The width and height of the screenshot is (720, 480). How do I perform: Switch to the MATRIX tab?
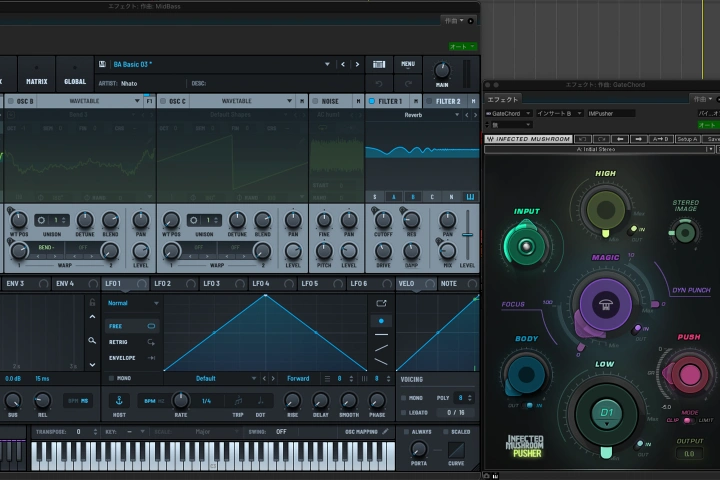pyautogui.click(x=37, y=74)
